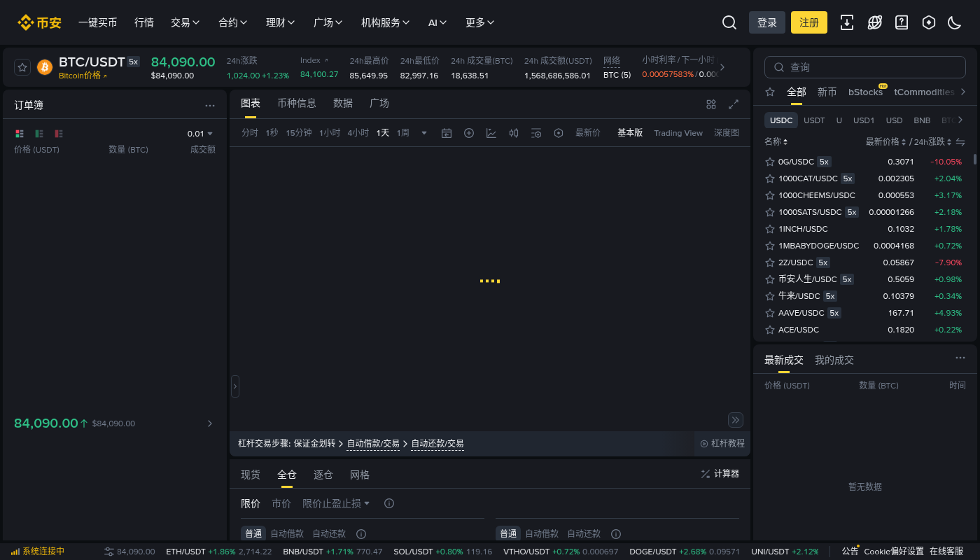
Task: Switch chart to Trading View mode
Action: pyautogui.click(x=678, y=133)
